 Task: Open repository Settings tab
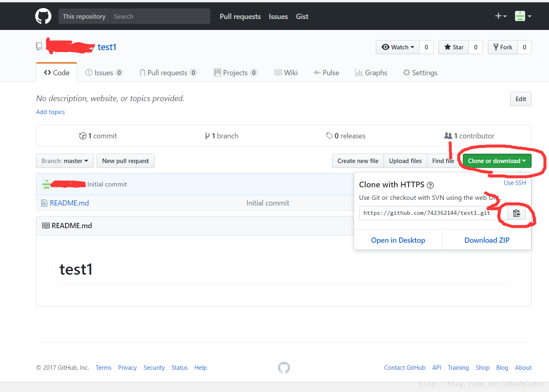pos(420,72)
